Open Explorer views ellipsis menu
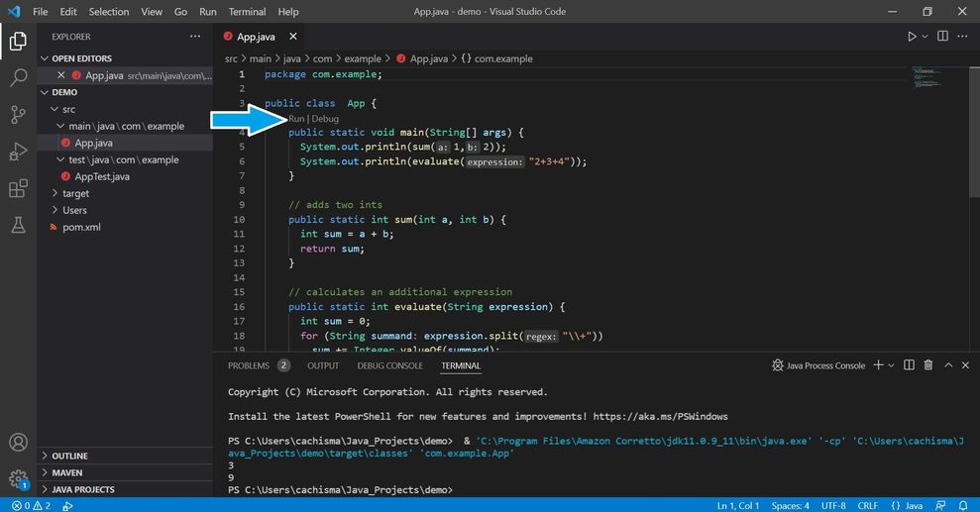 pos(195,37)
